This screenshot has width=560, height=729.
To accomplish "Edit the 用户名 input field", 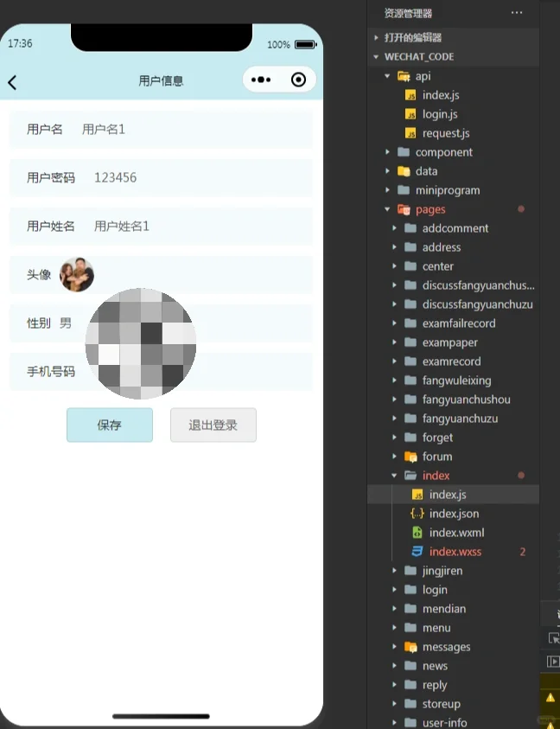I will click(x=161, y=129).
